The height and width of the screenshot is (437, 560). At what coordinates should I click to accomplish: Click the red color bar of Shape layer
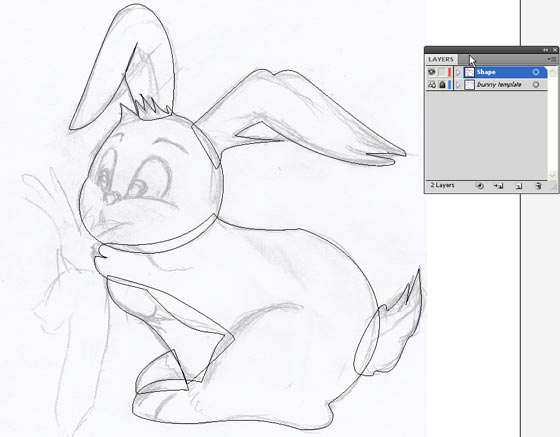[x=449, y=72]
